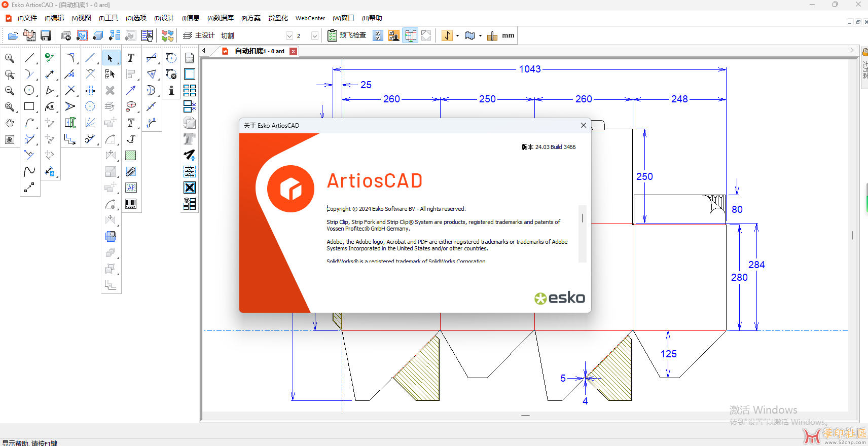Open the 视图 View menu
Viewport: 868px width, 446px height.
pyautogui.click(x=81, y=18)
